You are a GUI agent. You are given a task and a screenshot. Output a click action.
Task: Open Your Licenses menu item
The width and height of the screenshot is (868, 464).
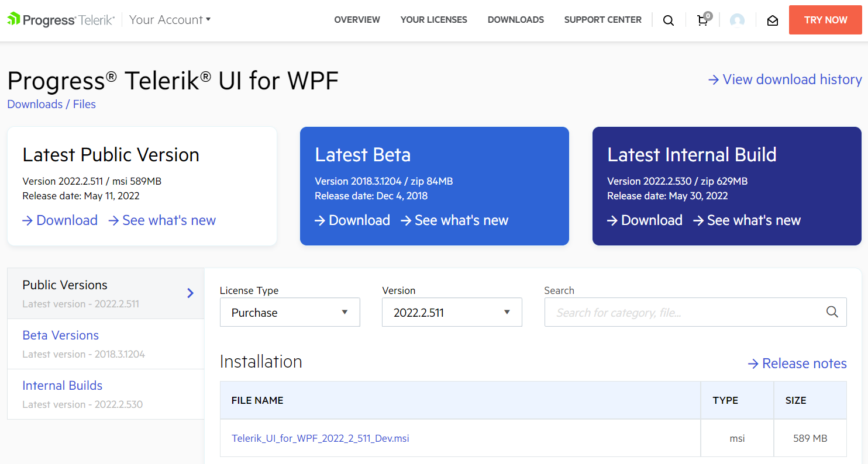pos(433,20)
